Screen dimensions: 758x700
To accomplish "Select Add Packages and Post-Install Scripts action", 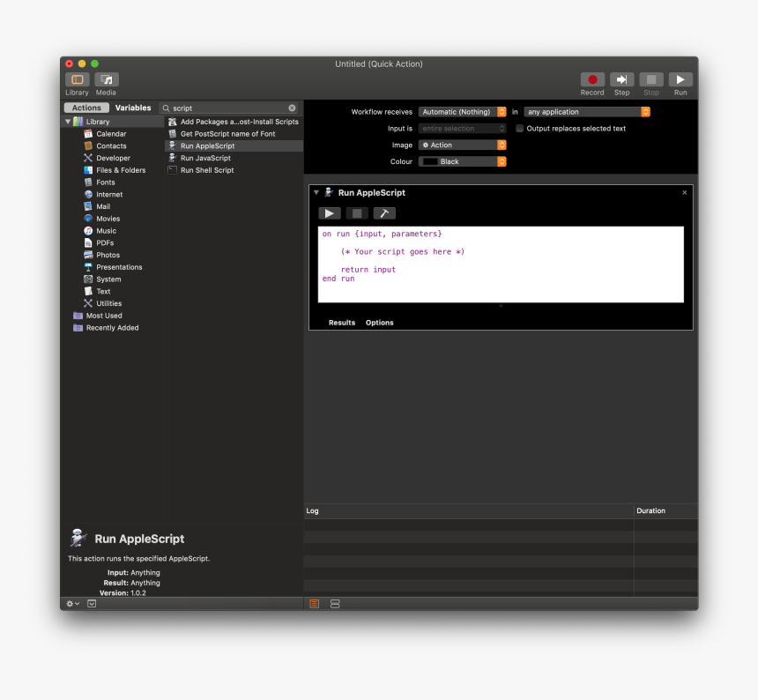I will (x=234, y=122).
